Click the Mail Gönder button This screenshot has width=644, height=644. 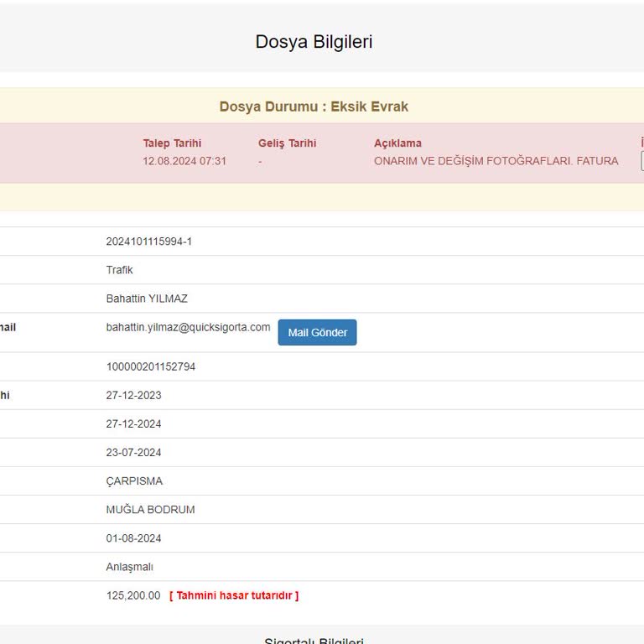(x=317, y=333)
